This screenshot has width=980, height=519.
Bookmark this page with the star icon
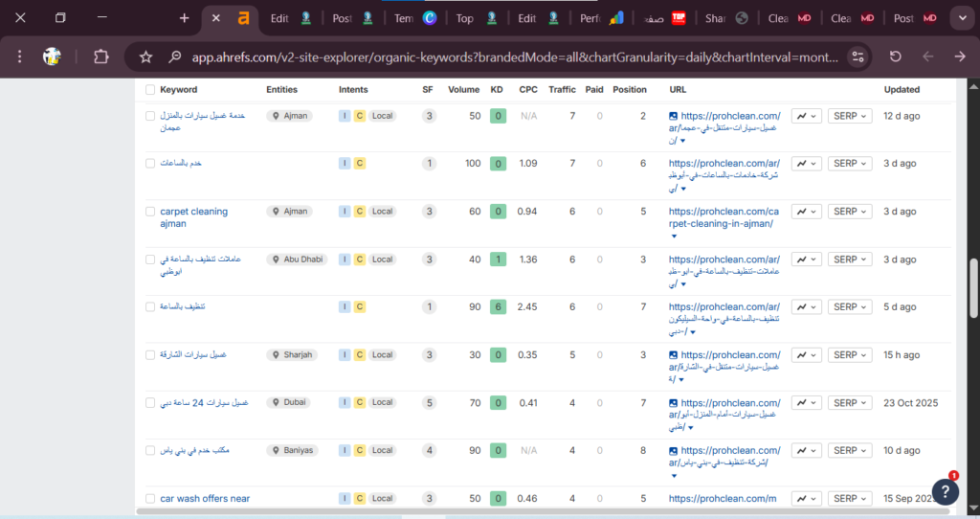(x=146, y=57)
